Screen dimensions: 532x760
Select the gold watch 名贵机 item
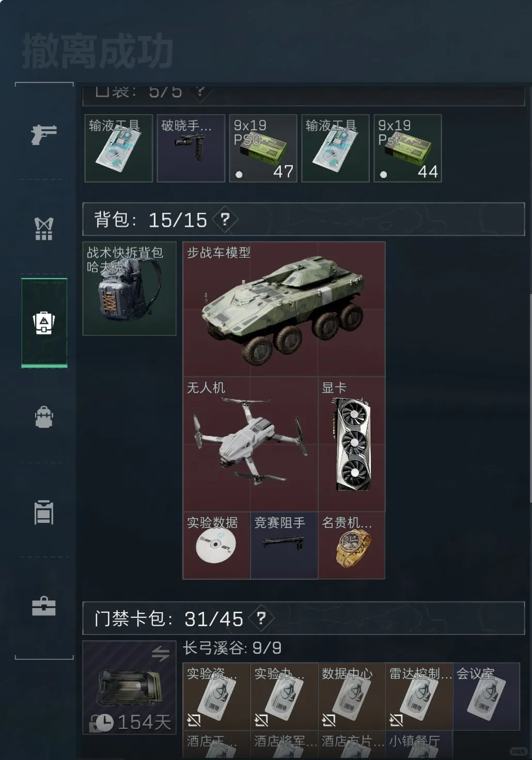tap(352, 545)
